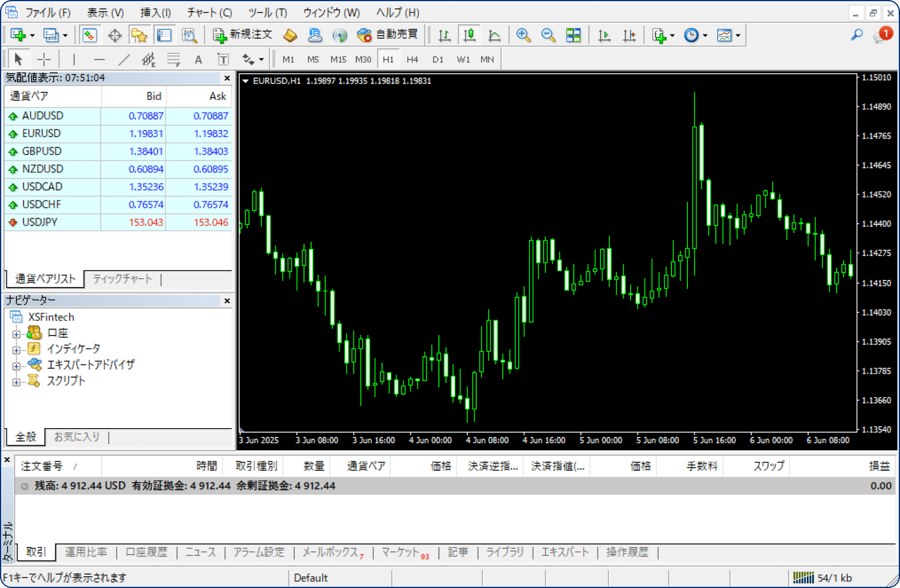Select the USDJPY row in quotes list
The image size is (900, 588).
[x=40, y=223]
